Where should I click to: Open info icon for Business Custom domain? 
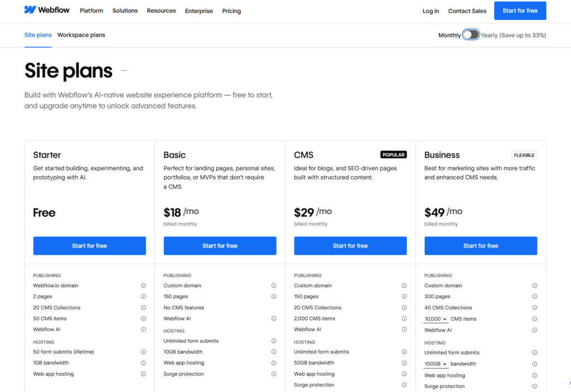pyautogui.click(x=535, y=285)
